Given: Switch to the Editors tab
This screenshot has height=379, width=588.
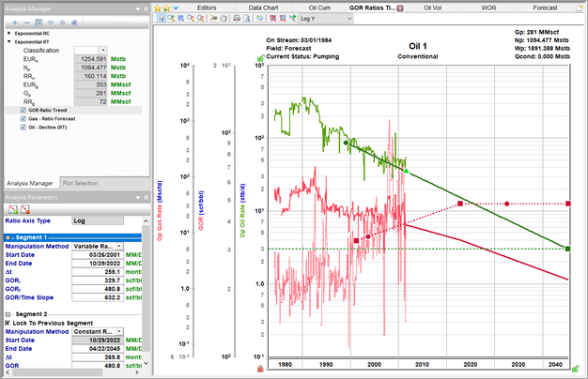Looking at the screenshot, I should pos(207,8).
